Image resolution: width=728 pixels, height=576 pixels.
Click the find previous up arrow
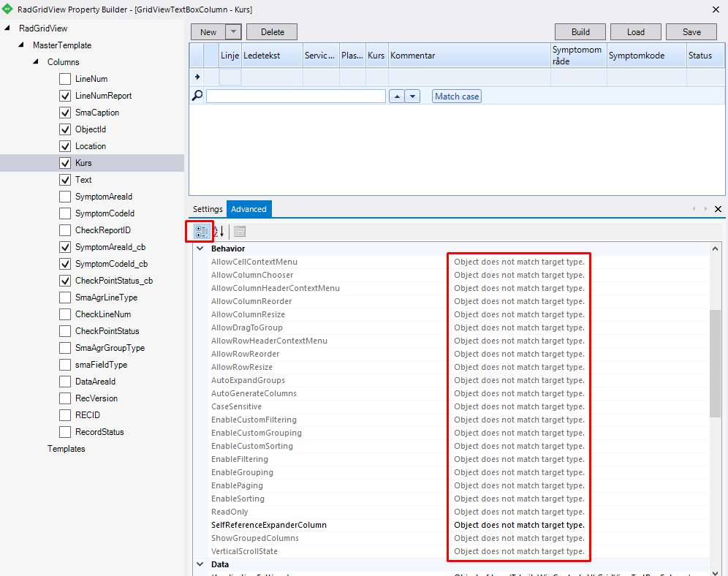click(x=396, y=96)
